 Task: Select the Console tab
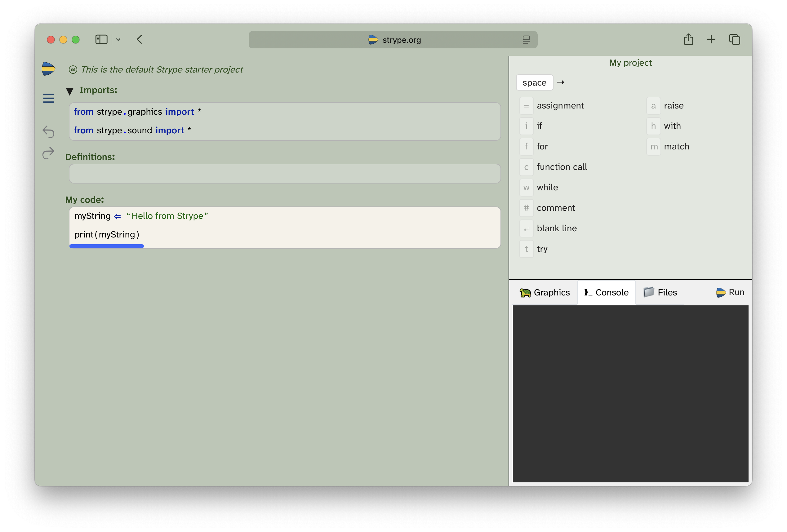pyautogui.click(x=606, y=293)
